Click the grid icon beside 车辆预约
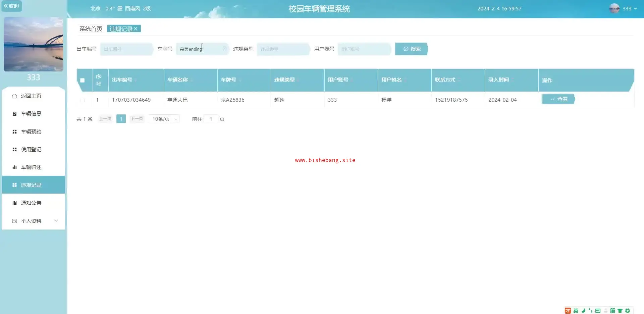Screen dimensions: 644x314 [x=14, y=132]
